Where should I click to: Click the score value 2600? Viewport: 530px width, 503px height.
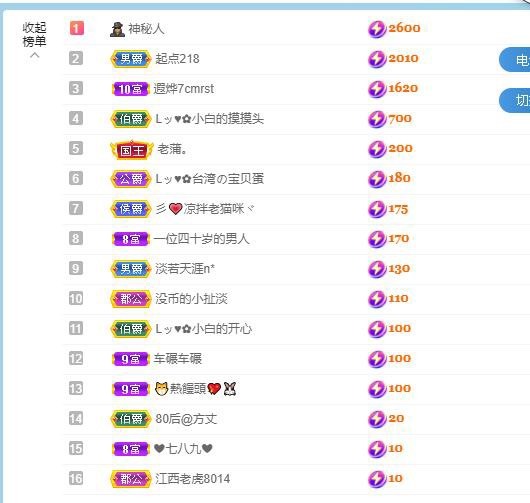(404, 28)
